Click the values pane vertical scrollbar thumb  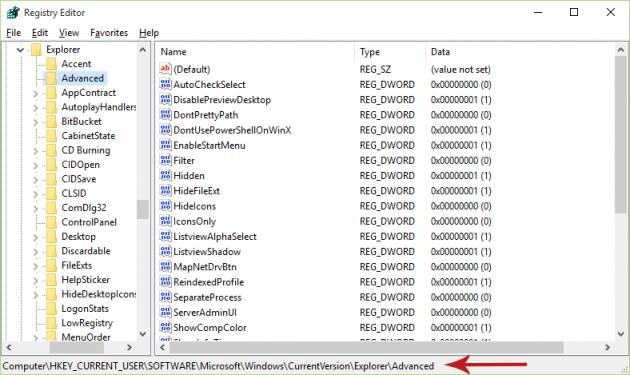(x=620, y=135)
